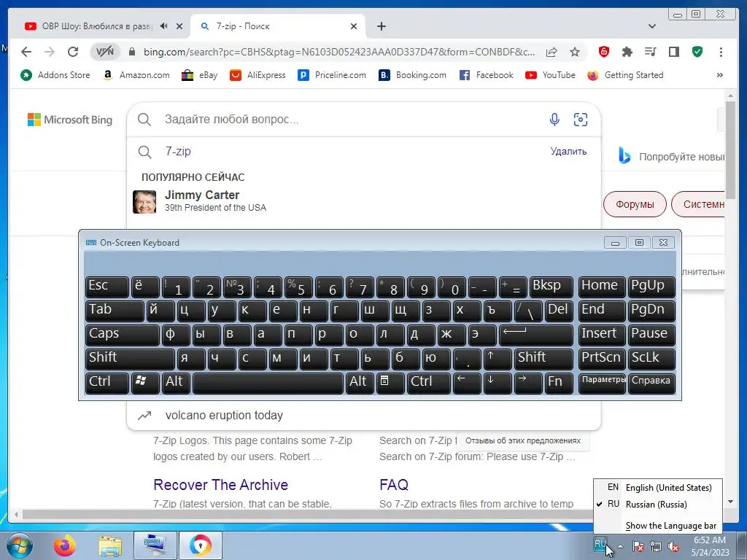Click the vertical page scrollbar thumb

click(730, 150)
